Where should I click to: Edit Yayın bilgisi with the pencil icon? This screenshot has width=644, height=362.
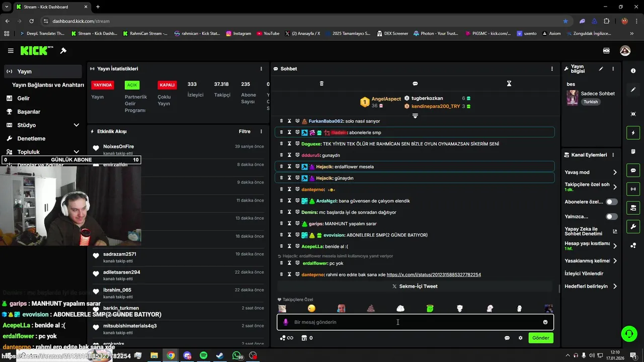click(x=601, y=69)
